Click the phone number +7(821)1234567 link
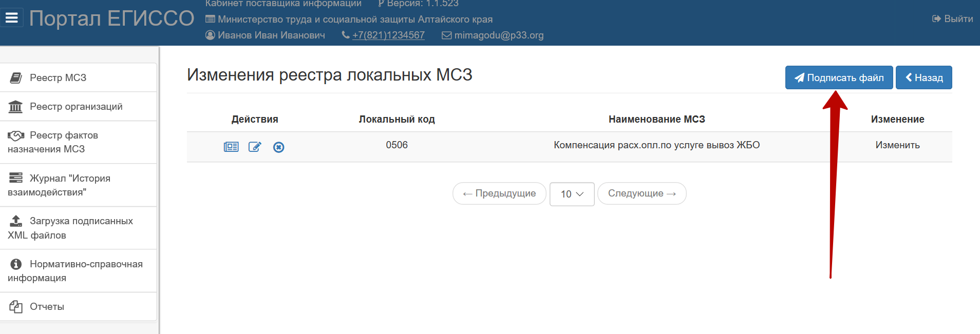 click(388, 35)
